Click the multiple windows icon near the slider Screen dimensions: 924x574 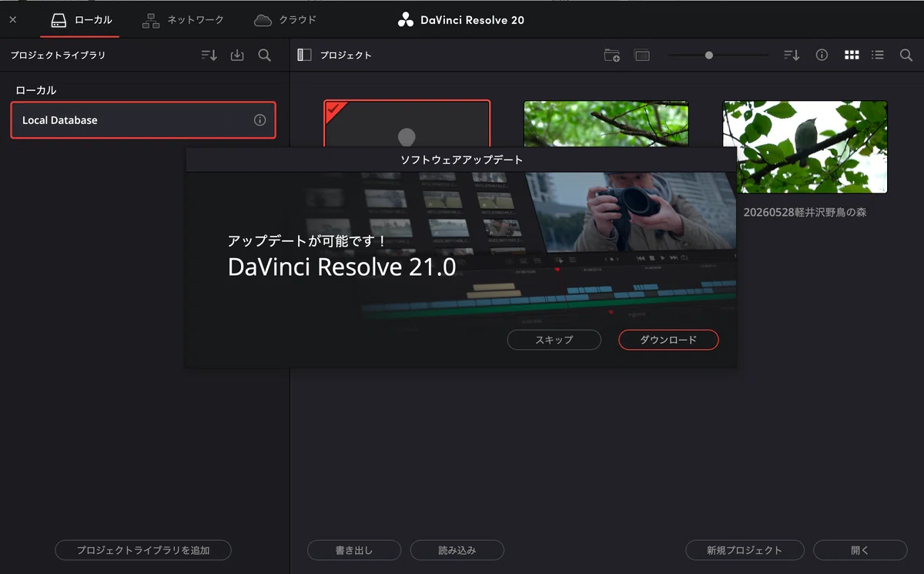pyautogui.click(x=642, y=55)
